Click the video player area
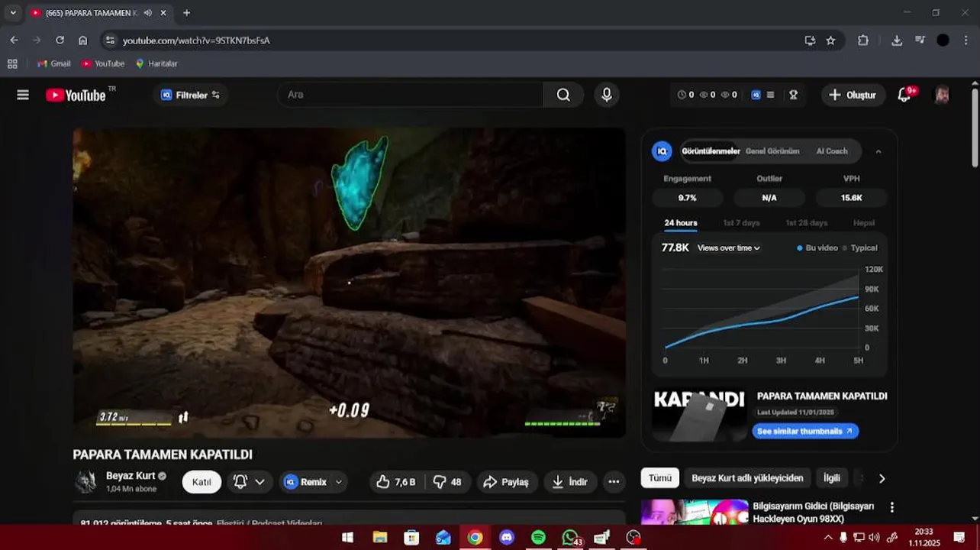The width and height of the screenshot is (980, 550). 349,282
